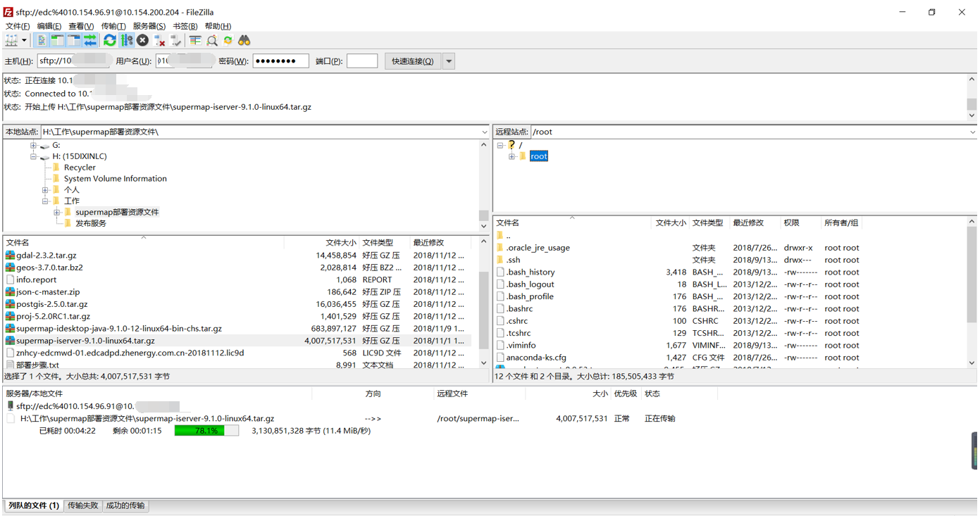Click the 端口 input field
Image resolution: width=980 pixels, height=516 pixels.
(x=361, y=61)
